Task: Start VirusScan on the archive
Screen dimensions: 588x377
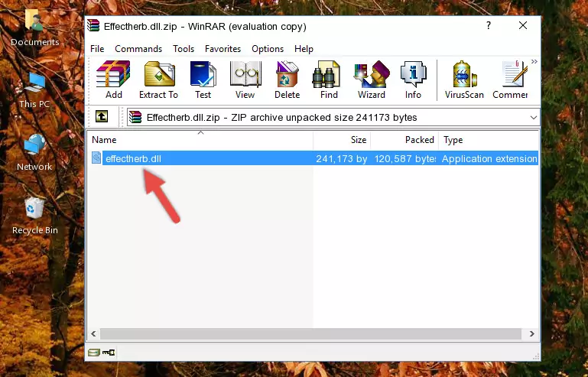Action: 464,80
